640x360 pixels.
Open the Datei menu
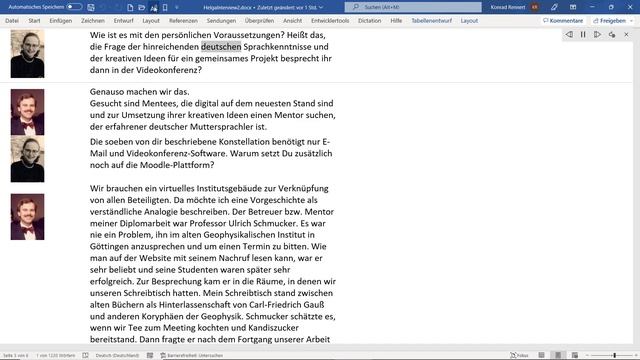pyautogui.click(x=12, y=20)
